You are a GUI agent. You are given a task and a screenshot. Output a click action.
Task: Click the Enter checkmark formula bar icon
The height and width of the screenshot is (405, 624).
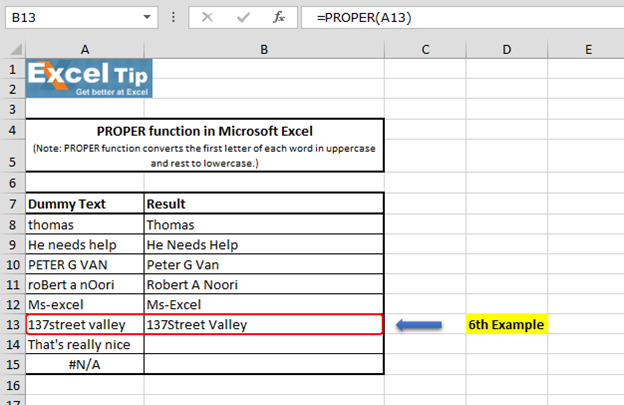coord(243,18)
